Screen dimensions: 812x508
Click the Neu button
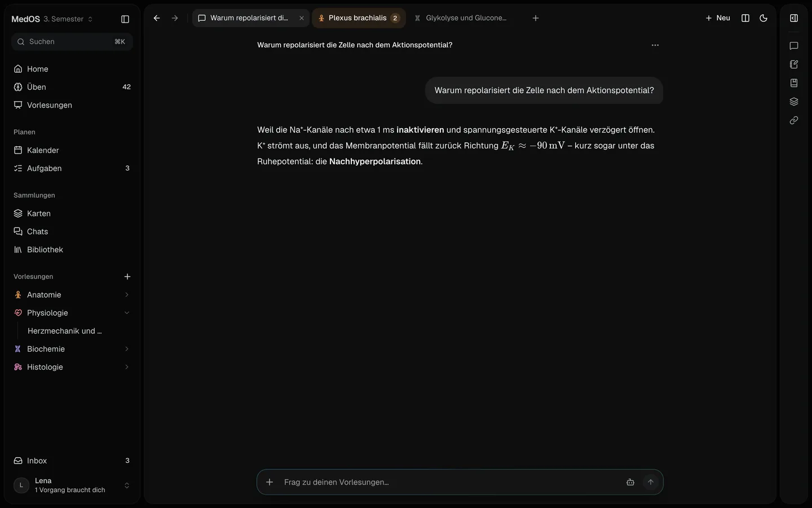[718, 18]
